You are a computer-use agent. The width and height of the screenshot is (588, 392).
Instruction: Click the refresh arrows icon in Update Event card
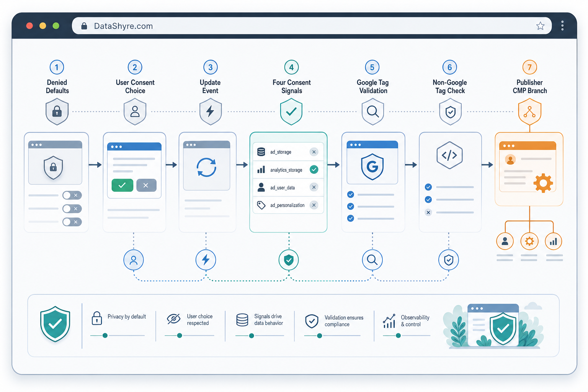(x=207, y=167)
